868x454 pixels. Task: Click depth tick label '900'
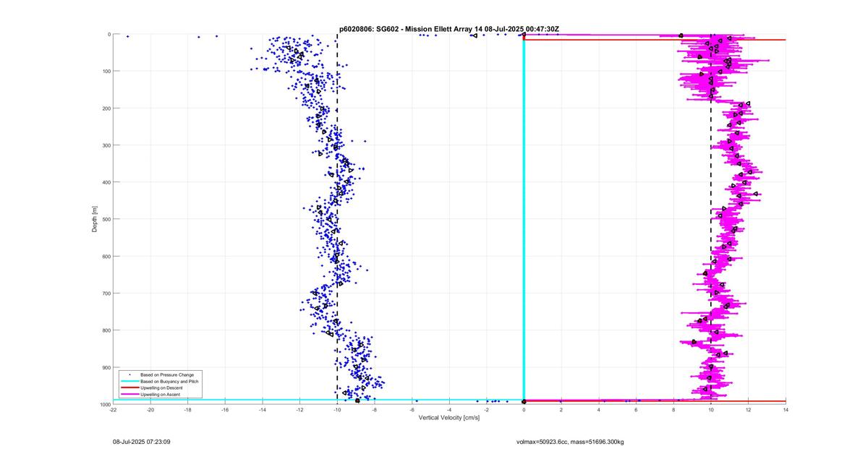(x=106, y=367)
